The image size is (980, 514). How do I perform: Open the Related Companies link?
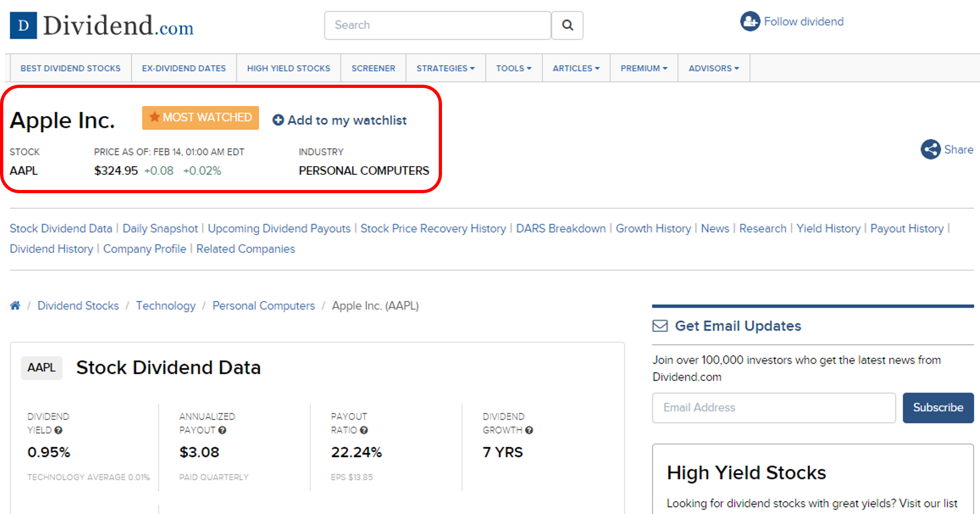(x=246, y=249)
